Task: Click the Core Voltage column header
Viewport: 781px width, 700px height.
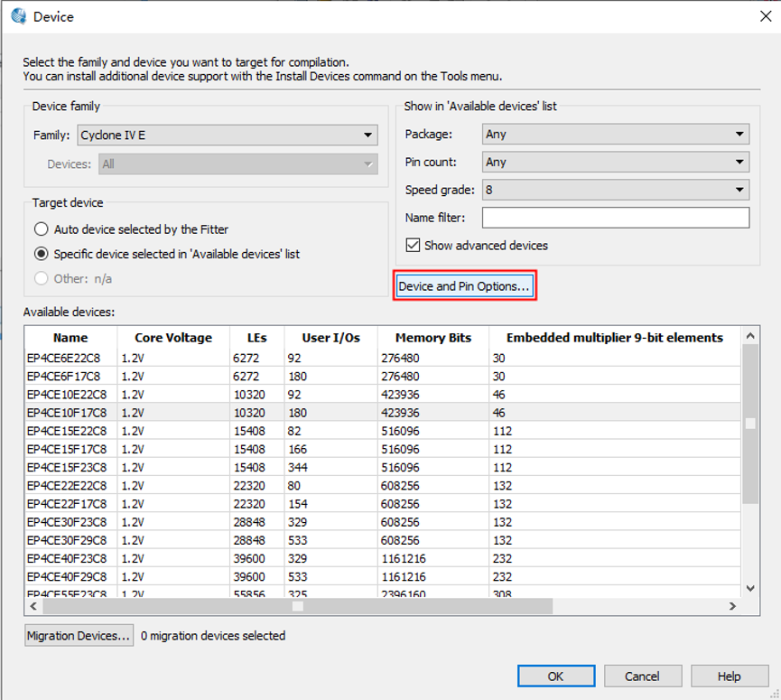Action: pyautogui.click(x=172, y=338)
